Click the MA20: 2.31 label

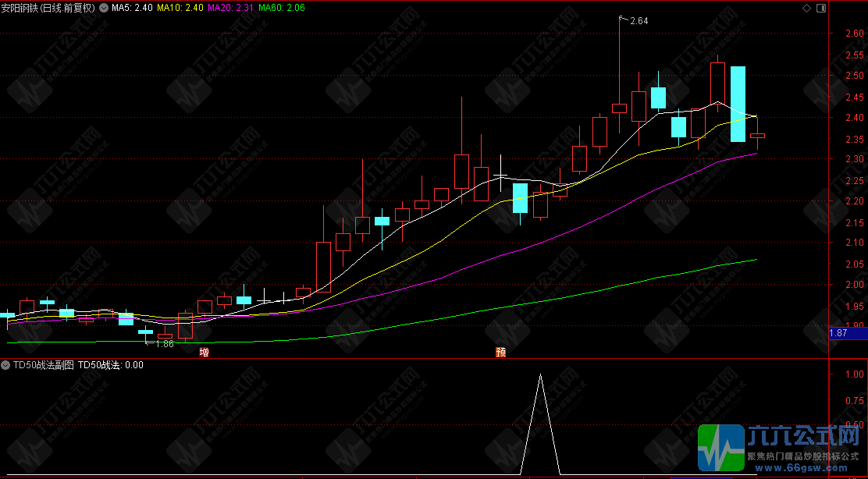[230, 8]
